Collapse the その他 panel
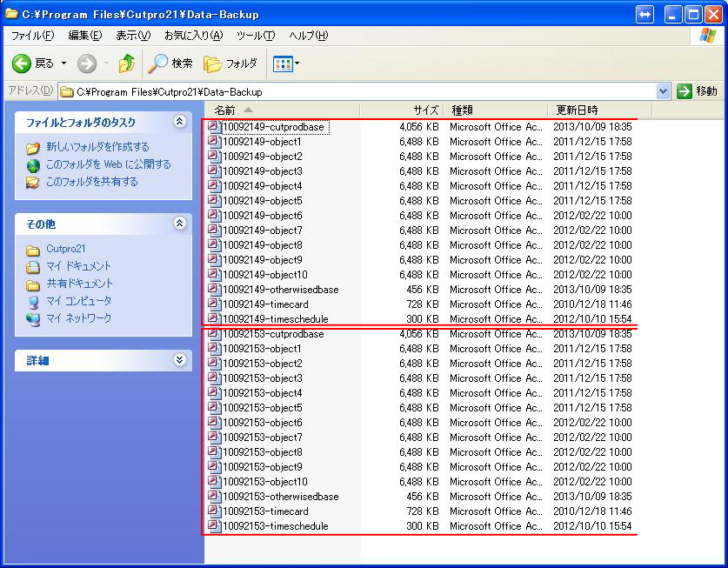Viewport: 728px width, 568px height. [x=180, y=224]
